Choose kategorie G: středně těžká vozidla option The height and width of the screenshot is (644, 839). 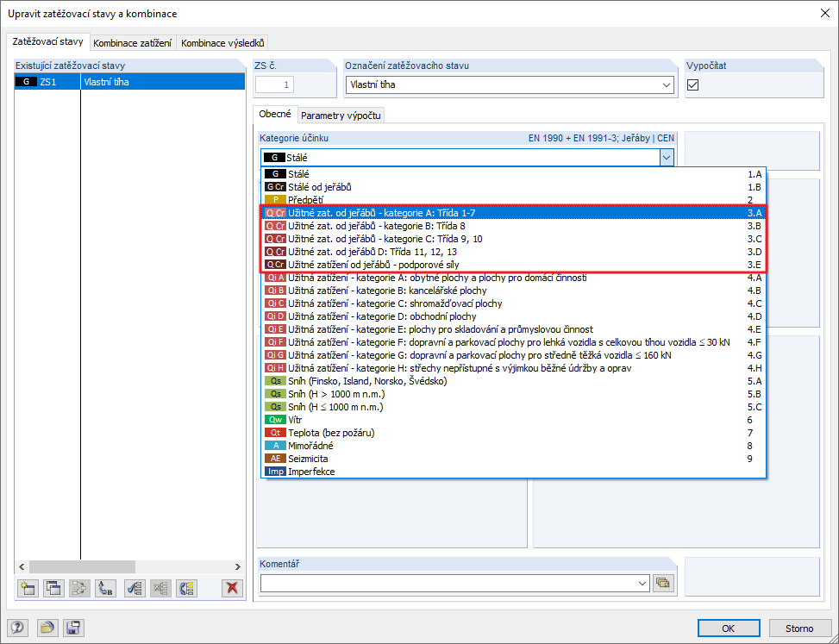(514, 355)
